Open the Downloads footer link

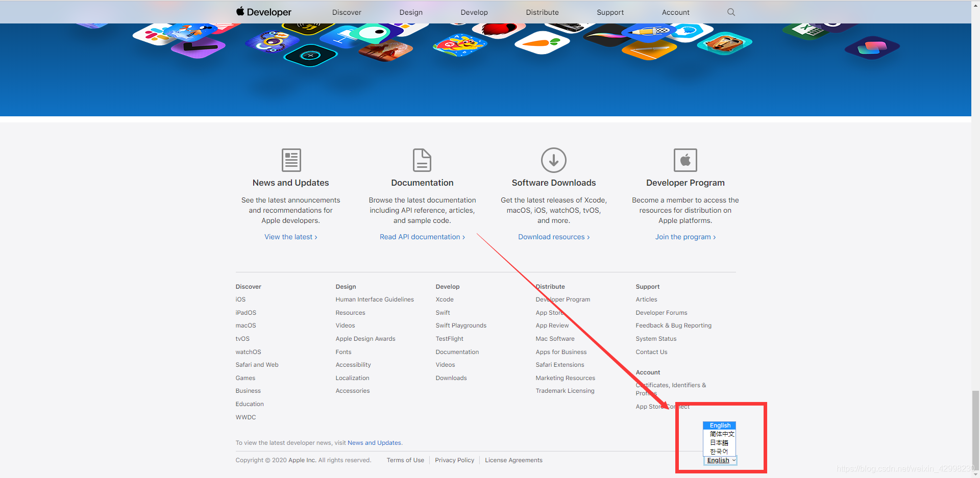(451, 378)
